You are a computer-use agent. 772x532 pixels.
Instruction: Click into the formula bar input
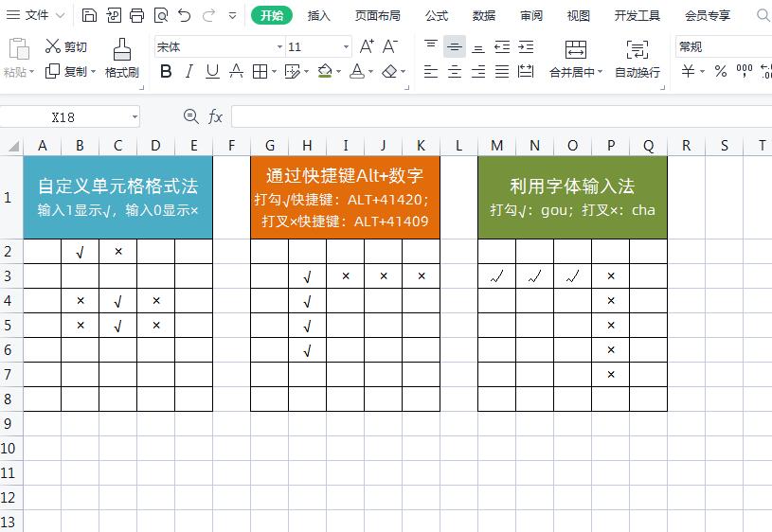(501, 116)
